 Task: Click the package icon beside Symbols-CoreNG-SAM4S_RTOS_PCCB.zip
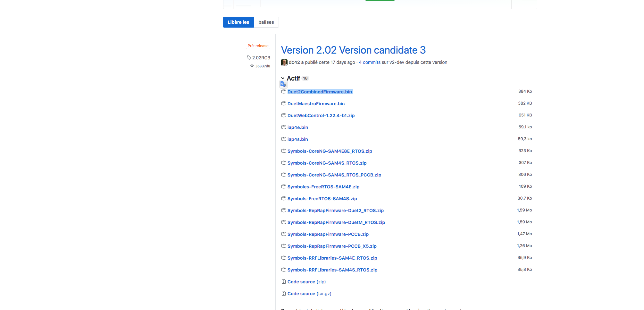[x=284, y=175]
